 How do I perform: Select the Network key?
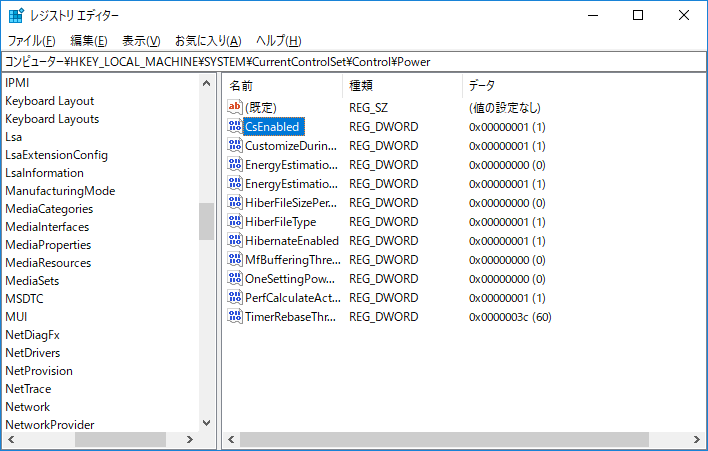28,407
